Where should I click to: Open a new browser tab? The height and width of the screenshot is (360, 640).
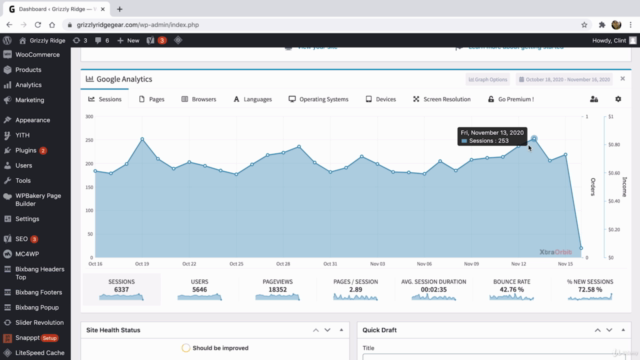(120, 9)
